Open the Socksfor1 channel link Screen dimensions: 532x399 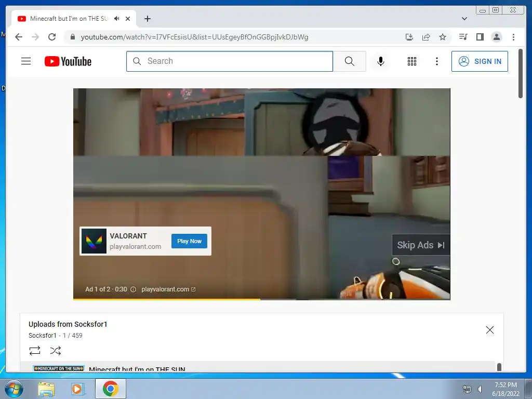pos(43,336)
